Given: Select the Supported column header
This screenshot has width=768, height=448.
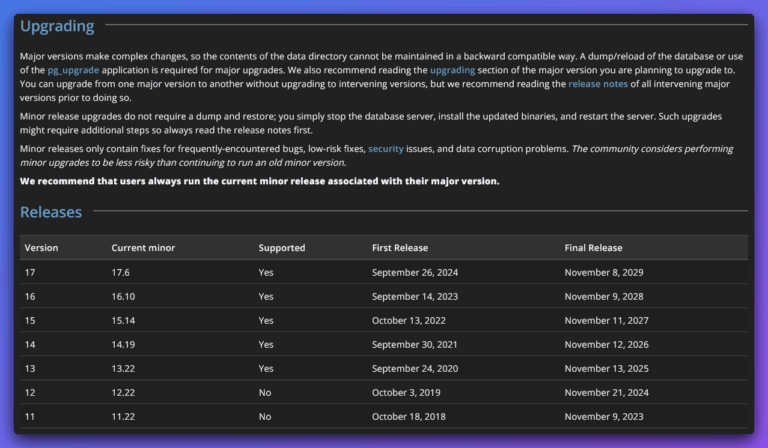Looking at the screenshot, I should (282, 248).
